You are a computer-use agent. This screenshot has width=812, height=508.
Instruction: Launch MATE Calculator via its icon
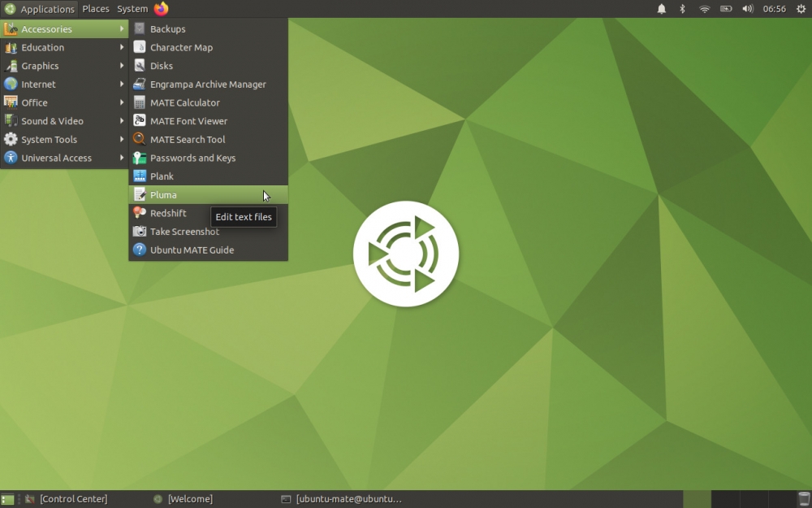pyautogui.click(x=140, y=102)
